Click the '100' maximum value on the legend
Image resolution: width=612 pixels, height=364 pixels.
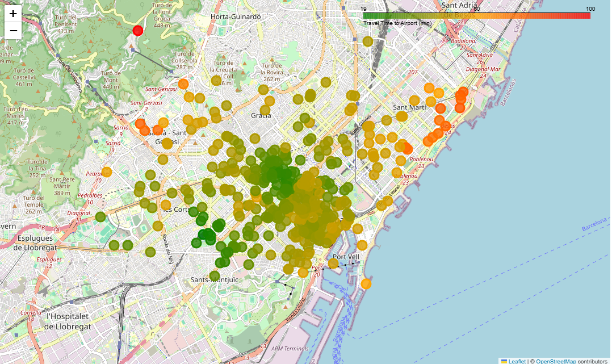[590, 9]
